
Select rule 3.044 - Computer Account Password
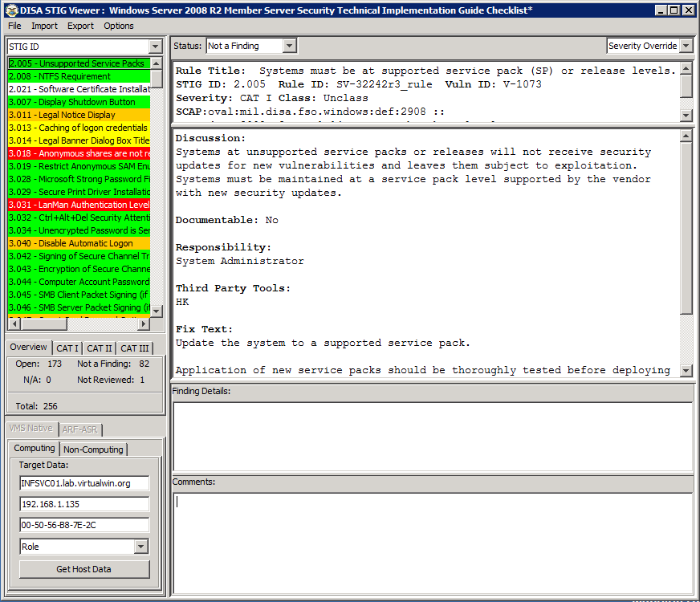pyautogui.click(x=79, y=282)
